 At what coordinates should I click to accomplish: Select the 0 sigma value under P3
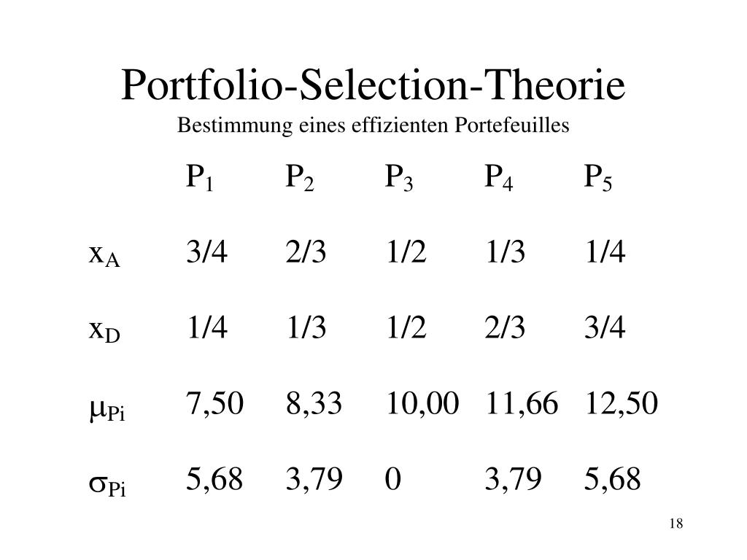pyautogui.click(x=393, y=478)
